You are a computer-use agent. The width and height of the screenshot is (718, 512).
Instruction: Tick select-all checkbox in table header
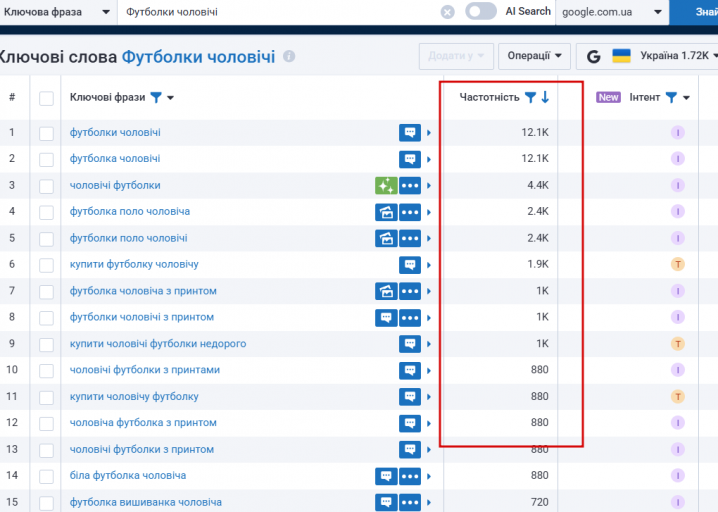point(46,98)
